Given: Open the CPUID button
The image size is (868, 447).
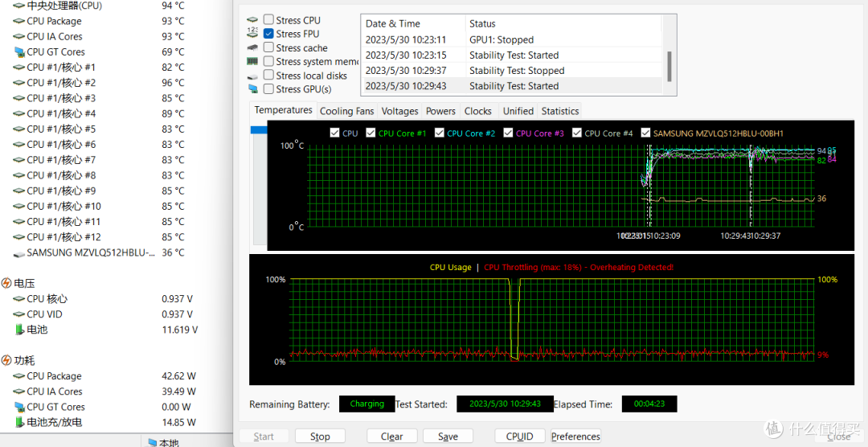Looking at the screenshot, I should pos(520,437).
